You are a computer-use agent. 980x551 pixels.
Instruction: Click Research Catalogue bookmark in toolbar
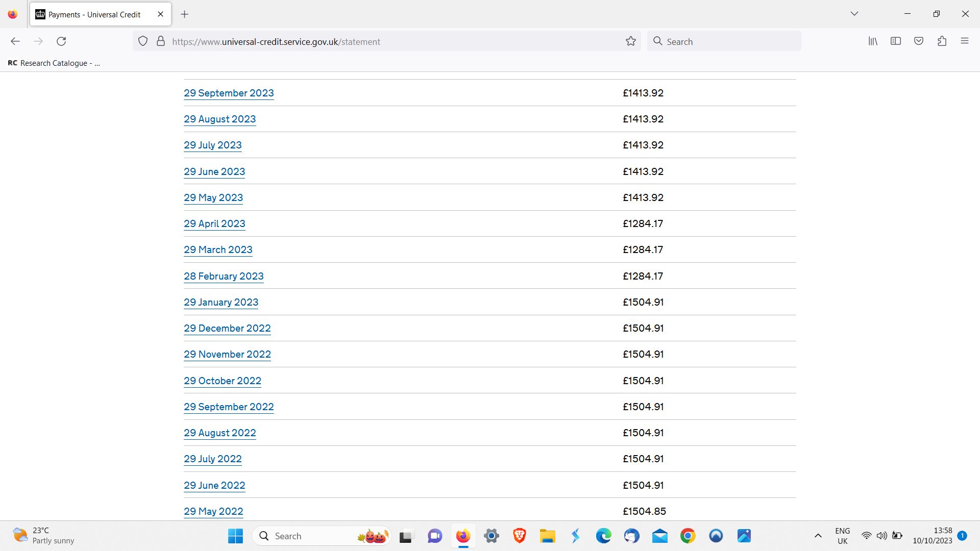click(54, 63)
